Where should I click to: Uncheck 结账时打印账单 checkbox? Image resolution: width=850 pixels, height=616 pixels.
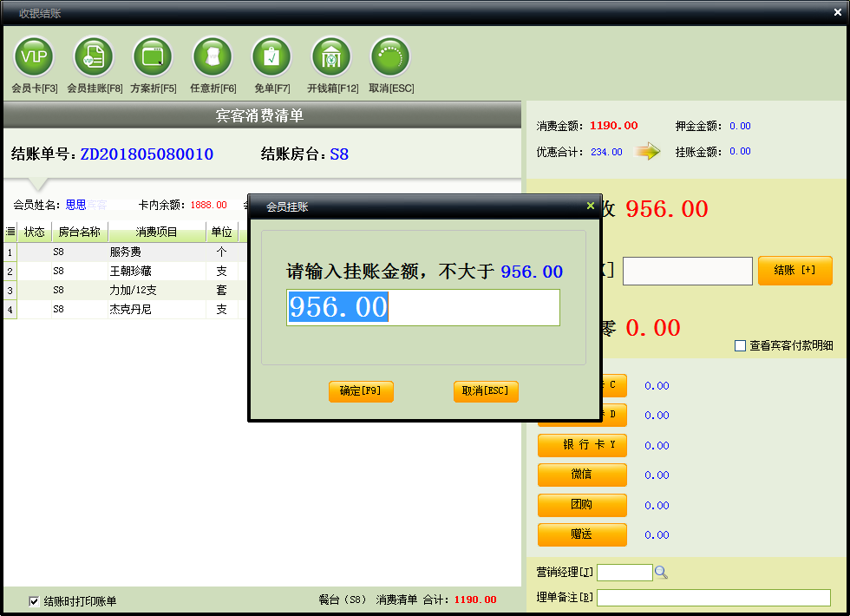point(35,600)
